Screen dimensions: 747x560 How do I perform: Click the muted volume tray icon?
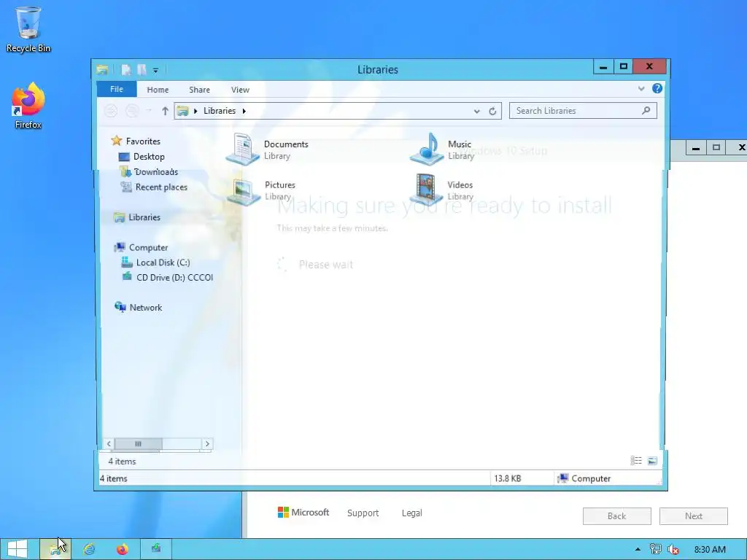[673, 550]
